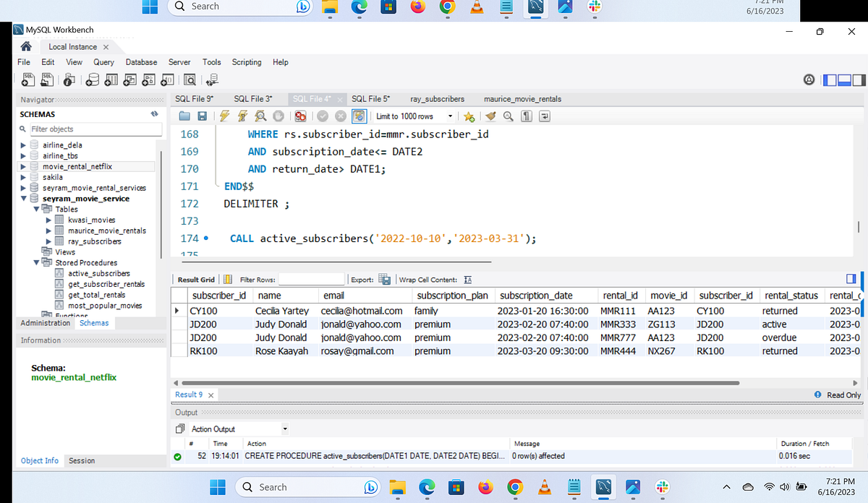The width and height of the screenshot is (868, 503).
Task: Execute the SQL script with the lightning bolt
Action: (x=225, y=116)
